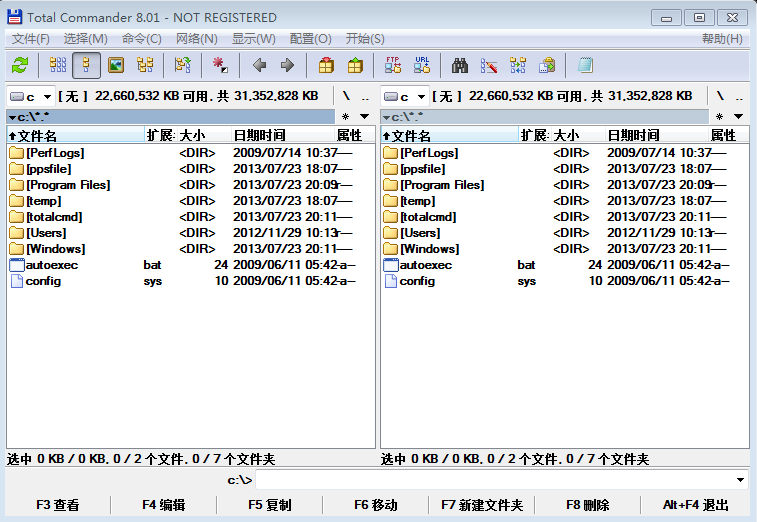Select [PerfLogs] folder in left panel
This screenshot has height=522, width=757.
coord(191,153)
